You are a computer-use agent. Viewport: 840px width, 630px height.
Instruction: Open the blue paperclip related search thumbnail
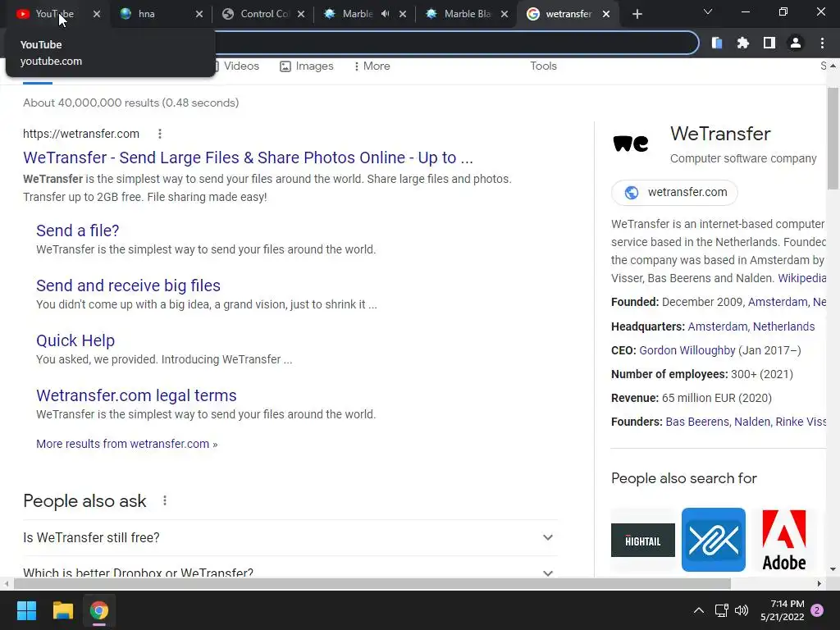pos(714,540)
